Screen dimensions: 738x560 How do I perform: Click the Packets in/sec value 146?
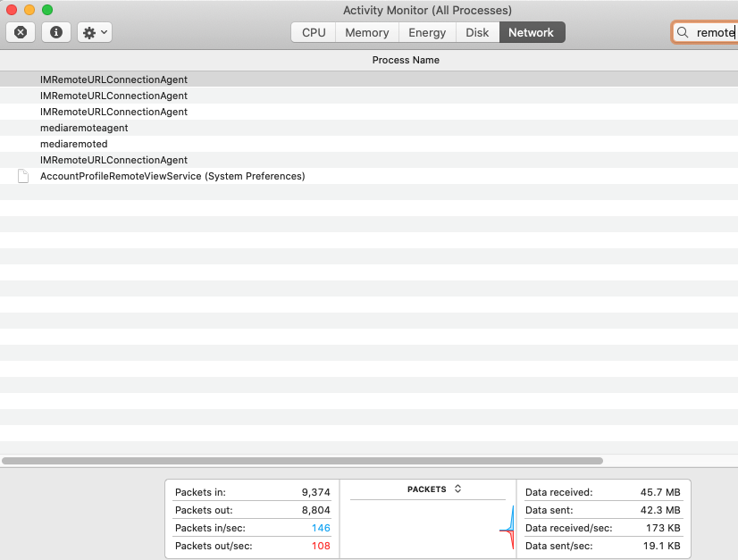pyautogui.click(x=321, y=528)
